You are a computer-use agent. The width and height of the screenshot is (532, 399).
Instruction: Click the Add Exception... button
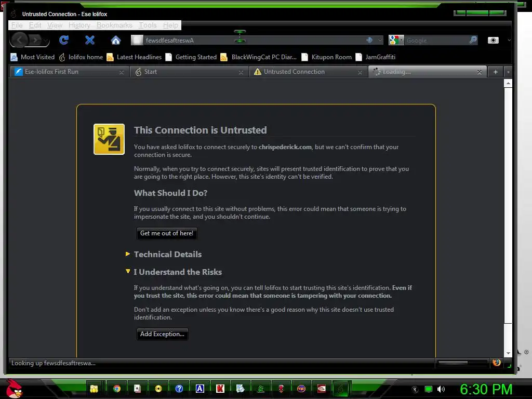[162, 334]
